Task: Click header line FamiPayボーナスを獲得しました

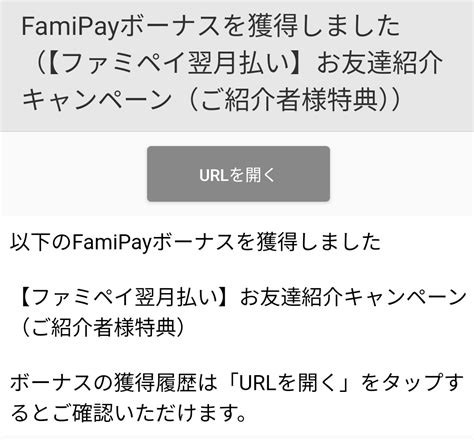Action: tap(210, 27)
